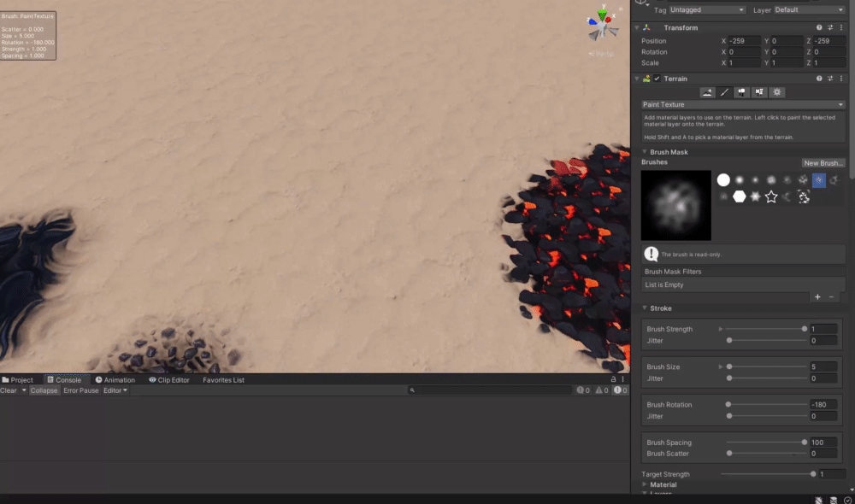This screenshot has width=855, height=504.
Task: Remove a Brush Mask Filter with minus
Action: pos(831,297)
